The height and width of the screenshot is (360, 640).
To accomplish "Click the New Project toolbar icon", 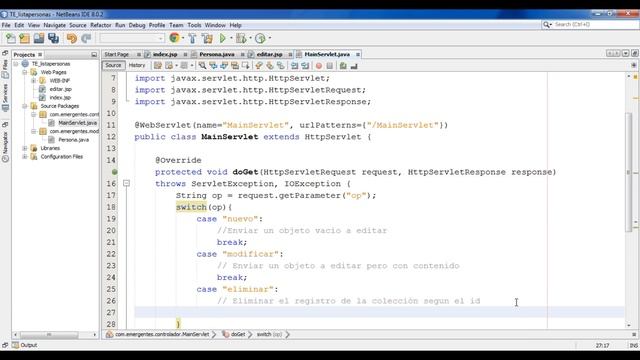I will (24, 38).
